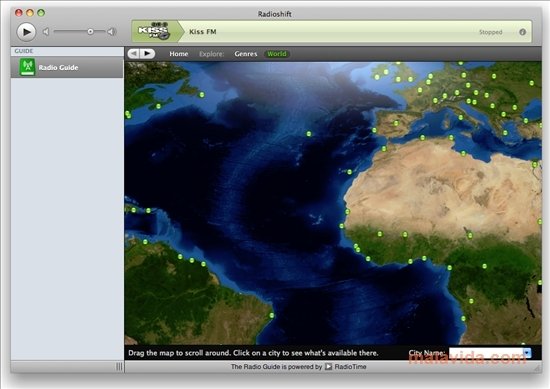The height and width of the screenshot is (389, 550).
Task: Expand the City Name dropdown arrow
Action: (527, 353)
